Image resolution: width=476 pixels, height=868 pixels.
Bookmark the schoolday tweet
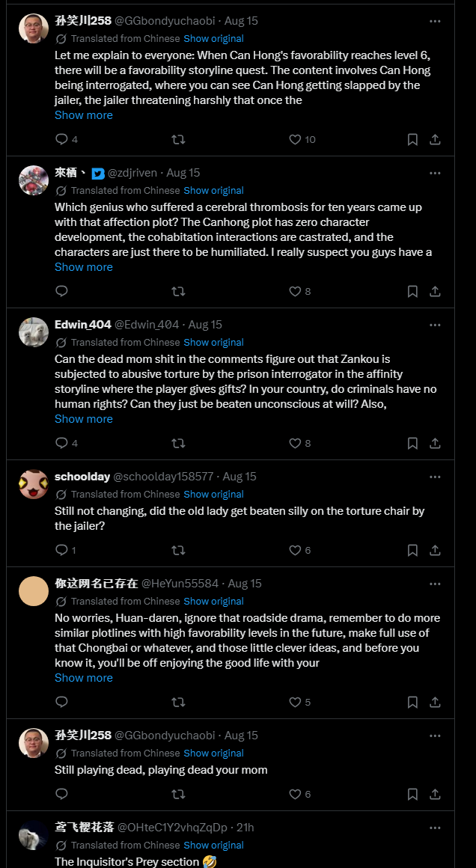(x=412, y=550)
